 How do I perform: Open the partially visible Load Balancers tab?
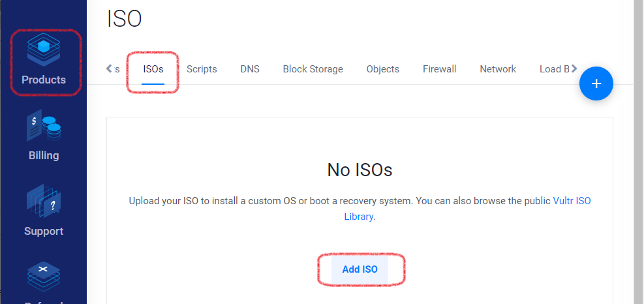pyautogui.click(x=554, y=69)
